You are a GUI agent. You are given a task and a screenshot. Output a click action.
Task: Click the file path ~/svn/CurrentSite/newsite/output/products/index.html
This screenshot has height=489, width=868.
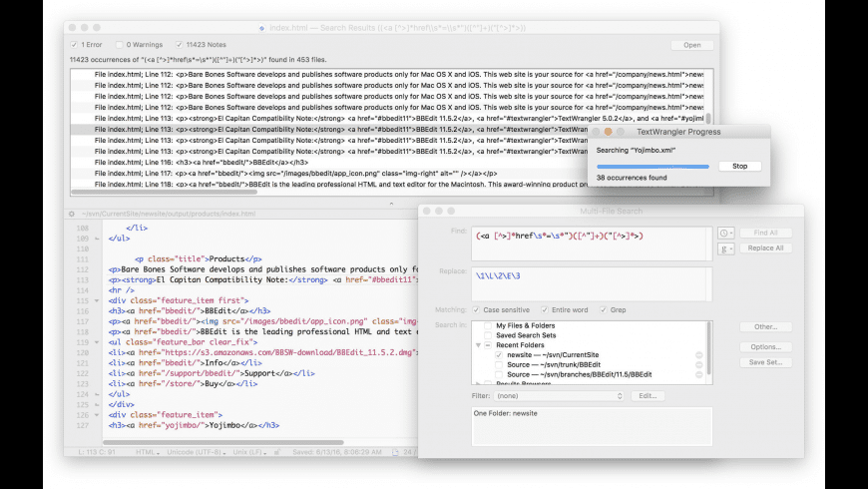[x=169, y=214]
